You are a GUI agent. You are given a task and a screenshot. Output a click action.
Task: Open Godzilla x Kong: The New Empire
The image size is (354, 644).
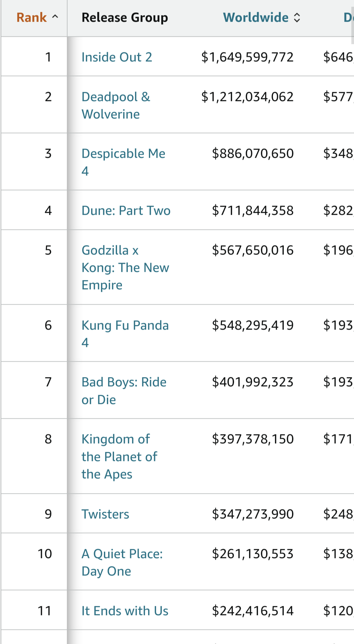click(x=125, y=268)
